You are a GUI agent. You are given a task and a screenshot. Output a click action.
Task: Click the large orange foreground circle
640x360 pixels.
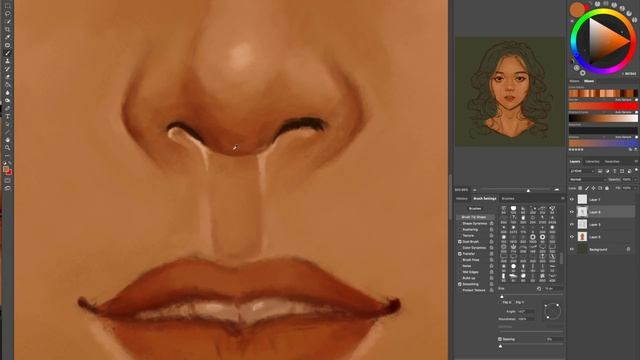577,9
